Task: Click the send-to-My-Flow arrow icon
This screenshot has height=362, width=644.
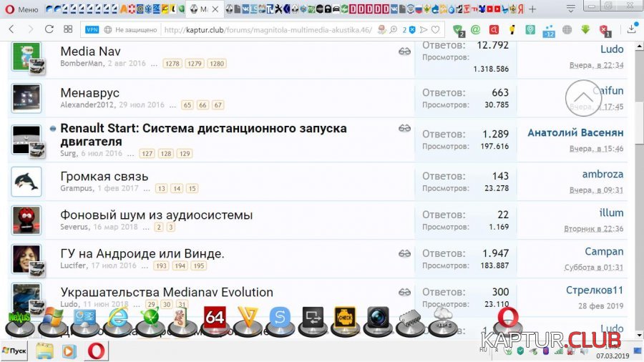Action: pos(424,29)
